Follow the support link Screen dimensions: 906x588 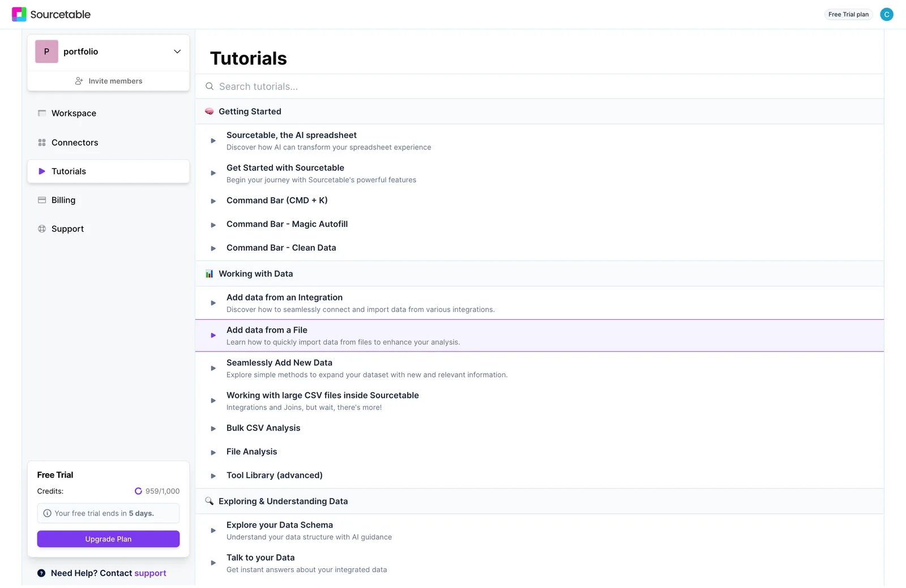[150, 573]
